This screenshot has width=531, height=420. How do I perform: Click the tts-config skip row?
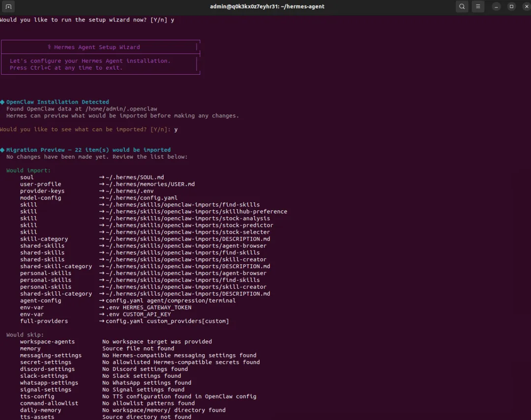[x=138, y=396]
